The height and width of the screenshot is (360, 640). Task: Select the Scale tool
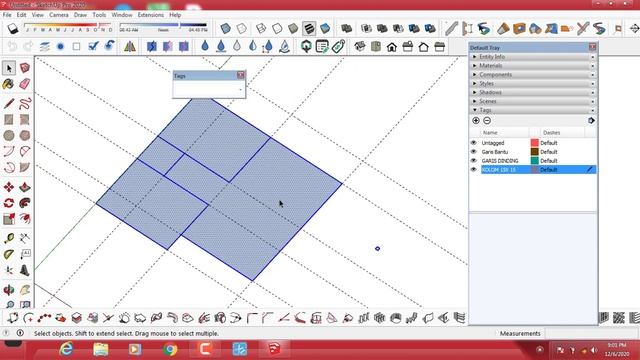[9, 219]
